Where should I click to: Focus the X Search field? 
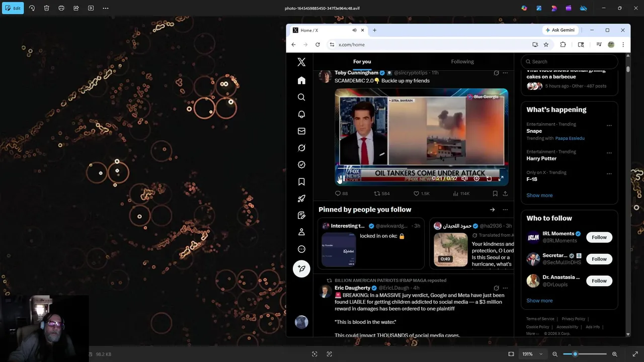coord(569,61)
